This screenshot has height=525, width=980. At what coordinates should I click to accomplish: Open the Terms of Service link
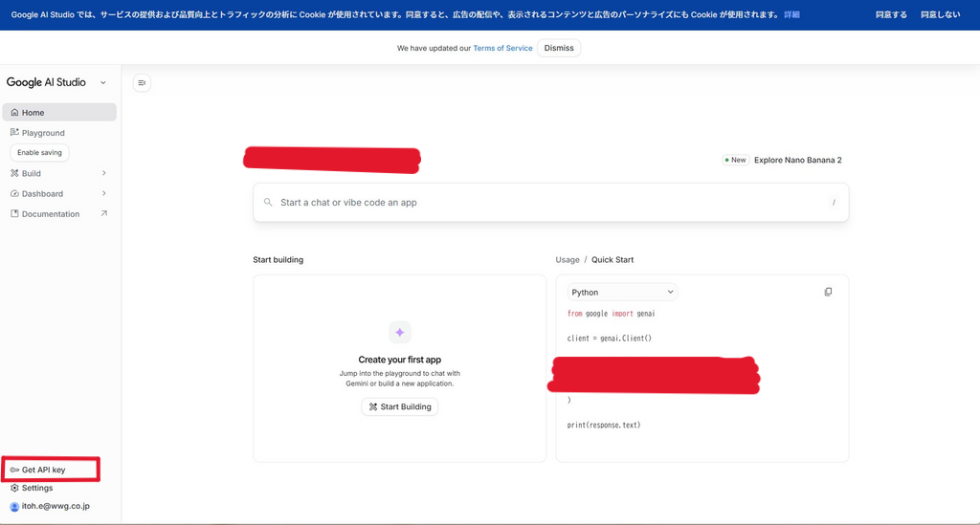click(x=502, y=48)
